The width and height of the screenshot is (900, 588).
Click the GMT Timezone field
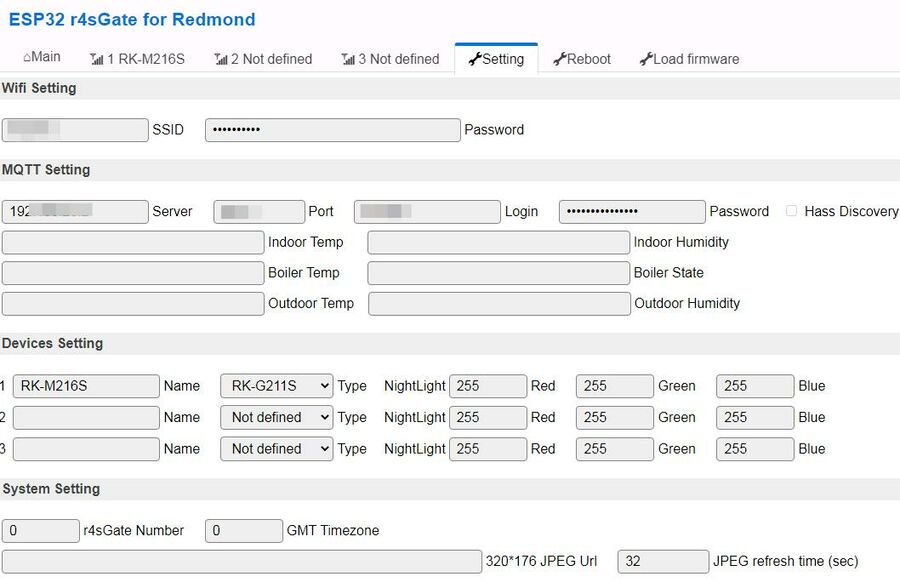pos(243,531)
